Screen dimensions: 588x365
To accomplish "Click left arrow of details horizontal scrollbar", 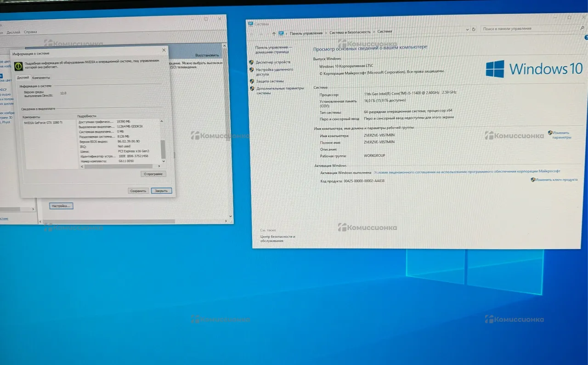I will point(83,166).
